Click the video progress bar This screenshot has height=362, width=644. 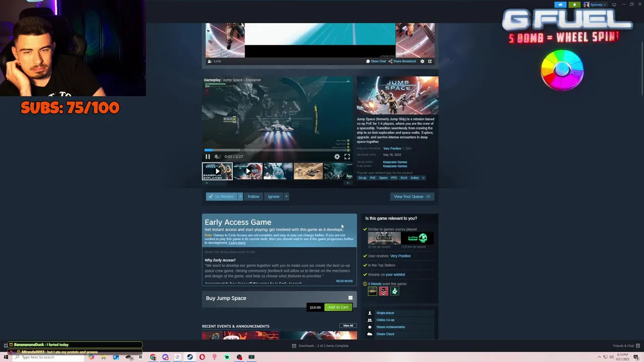pyautogui.click(x=278, y=150)
